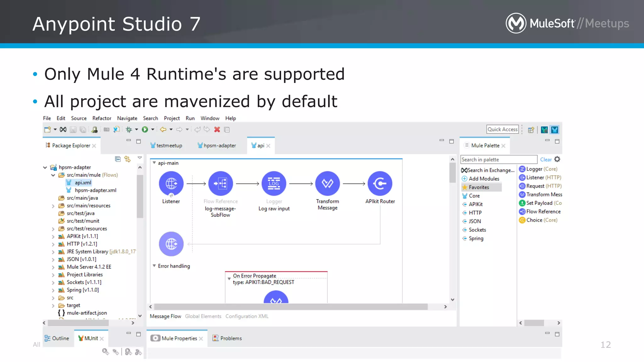Open the Refactor menu
Screen dimensions: 644x362
[102, 118]
